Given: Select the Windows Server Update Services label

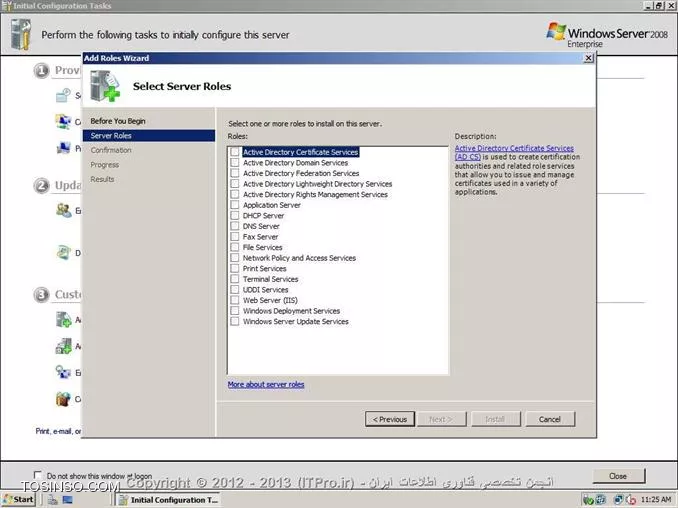Looking at the screenshot, I should tap(295, 322).
